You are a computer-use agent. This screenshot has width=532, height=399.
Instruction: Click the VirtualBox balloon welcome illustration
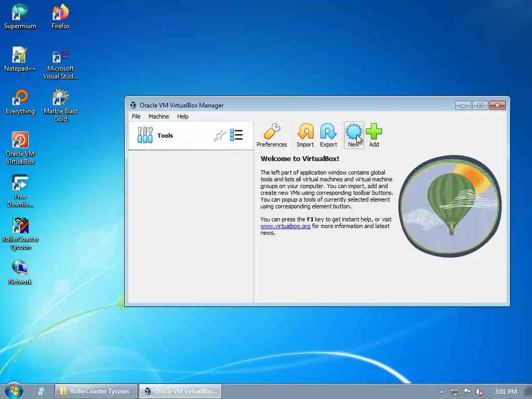coord(450,206)
